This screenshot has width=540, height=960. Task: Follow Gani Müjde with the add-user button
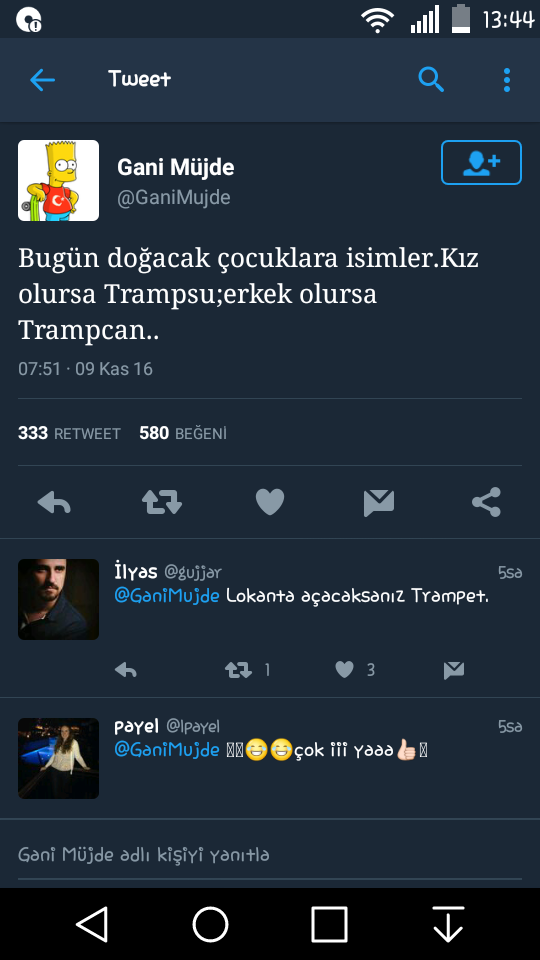(x=481, y=162)
